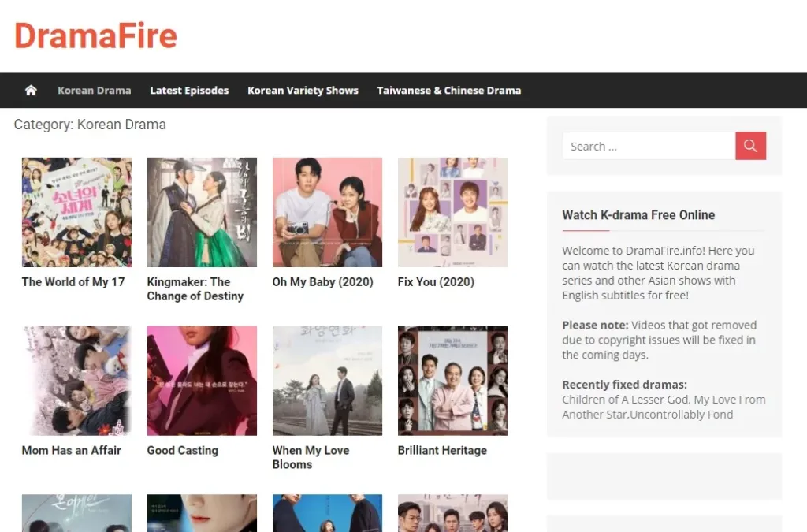Image resolution: width=807 pixels, height=532 pixels.
Task: Click the Uncontrollably Fond text
Action: [x=682, y=415]
